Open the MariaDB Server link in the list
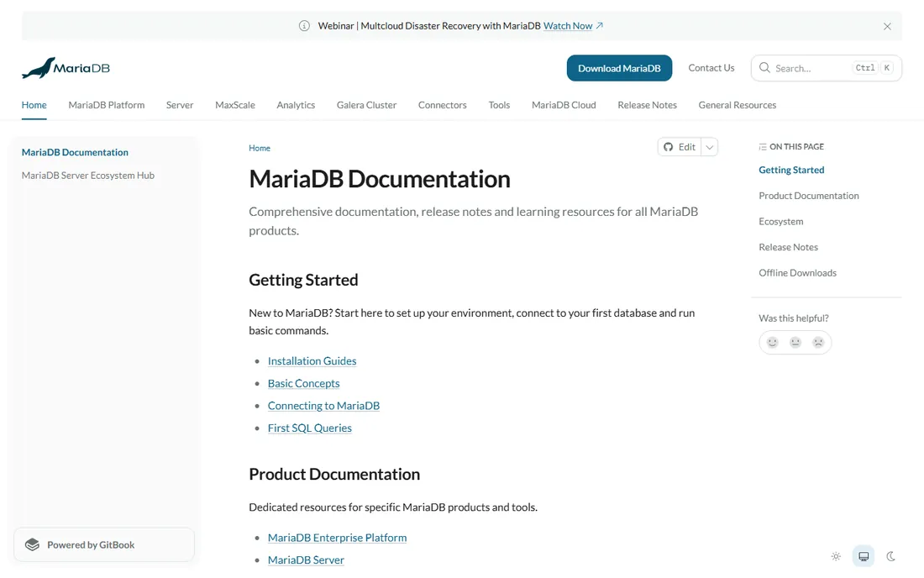The height and width of the screenshot is (578, 924). click(306, 560)
